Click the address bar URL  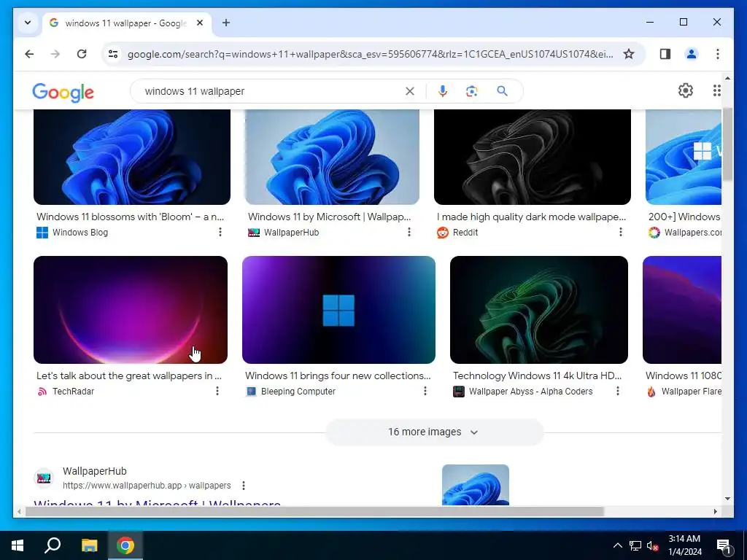(x=370, y=54)
